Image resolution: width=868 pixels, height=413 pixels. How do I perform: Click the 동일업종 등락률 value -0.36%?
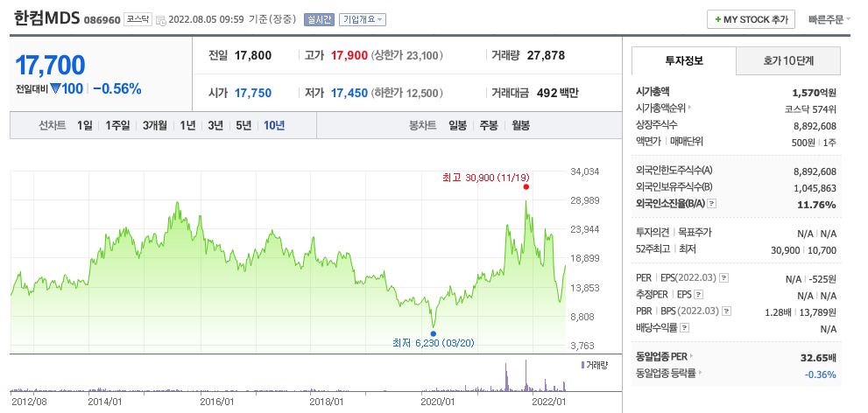coord(821,374)
